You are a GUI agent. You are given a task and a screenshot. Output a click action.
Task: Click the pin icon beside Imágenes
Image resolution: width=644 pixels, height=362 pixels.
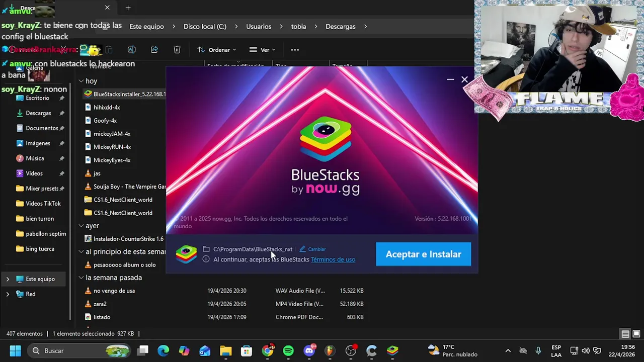[x=62, y=143]
